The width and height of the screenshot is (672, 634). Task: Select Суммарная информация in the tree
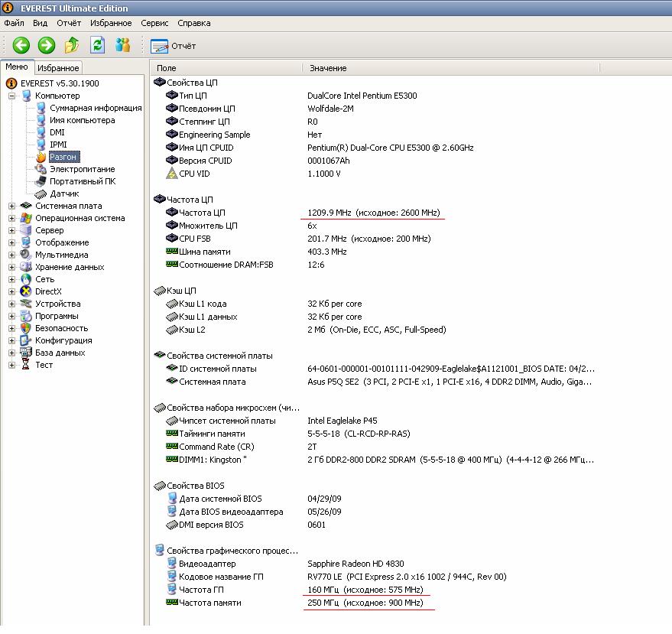(x=96, y=108)
